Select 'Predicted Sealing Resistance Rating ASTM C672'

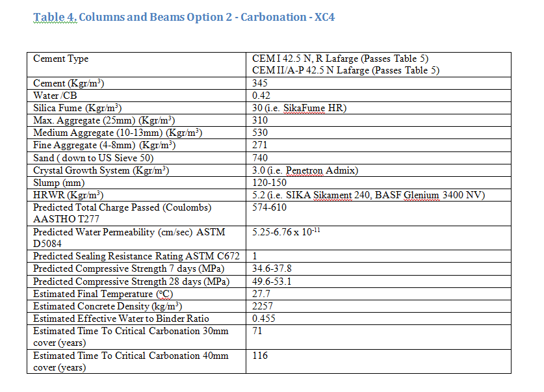tap(136, 256)
